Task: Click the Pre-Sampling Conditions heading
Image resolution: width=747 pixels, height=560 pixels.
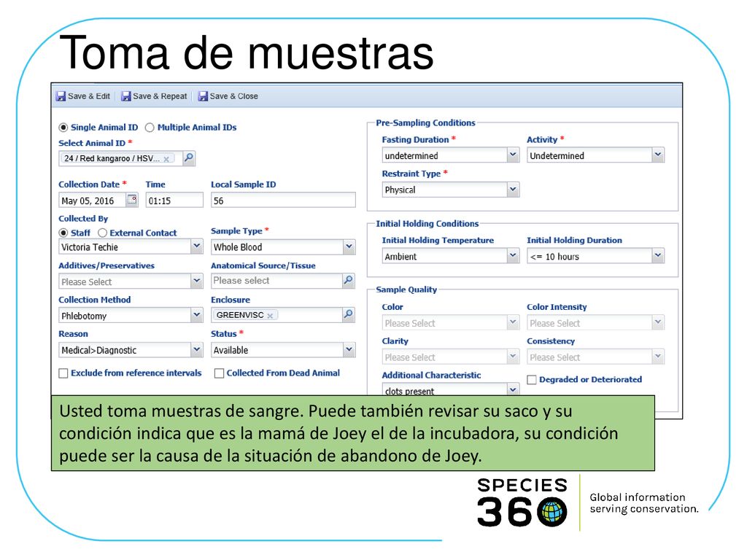Action: pyautogui.click(x=425, y=122)
